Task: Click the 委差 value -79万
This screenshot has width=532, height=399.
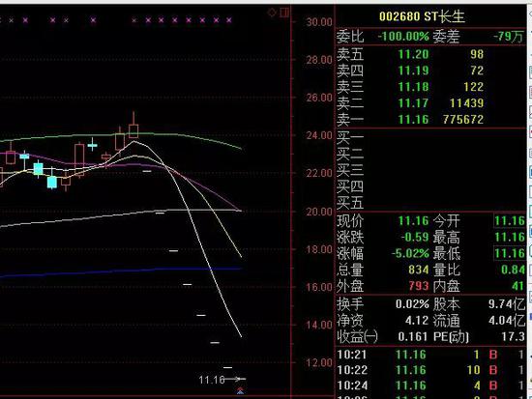Action: (x=508, y=37)
